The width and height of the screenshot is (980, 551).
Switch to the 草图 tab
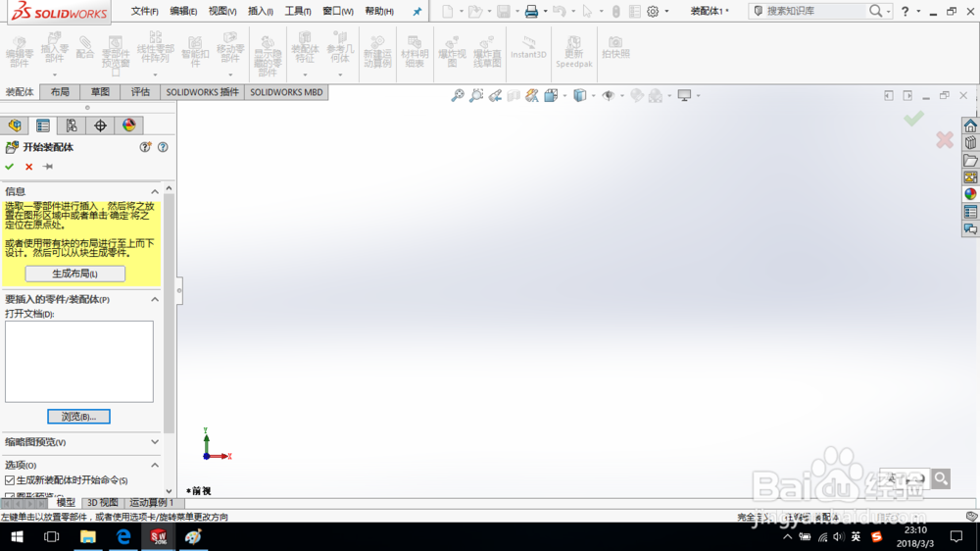[100, 92]
